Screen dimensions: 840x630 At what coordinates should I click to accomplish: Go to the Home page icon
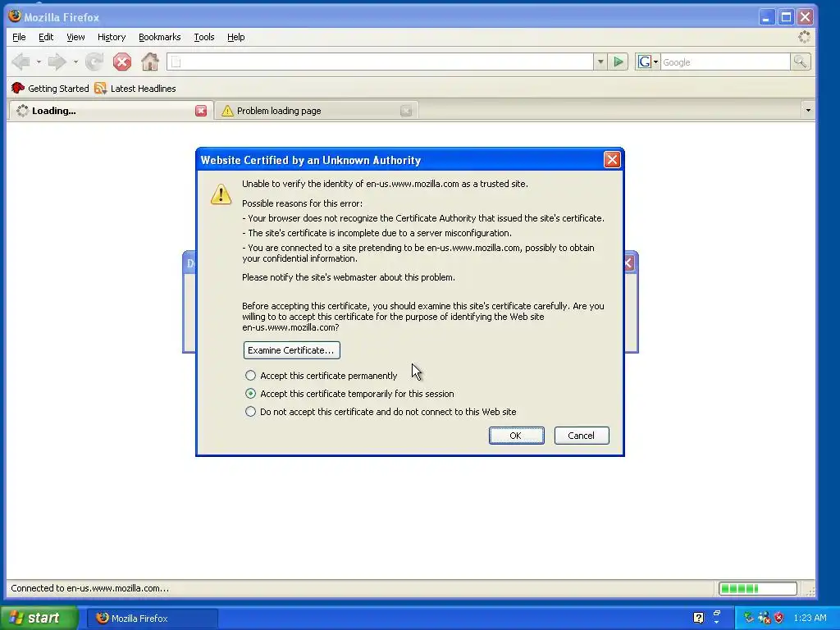tap(150, 62)
